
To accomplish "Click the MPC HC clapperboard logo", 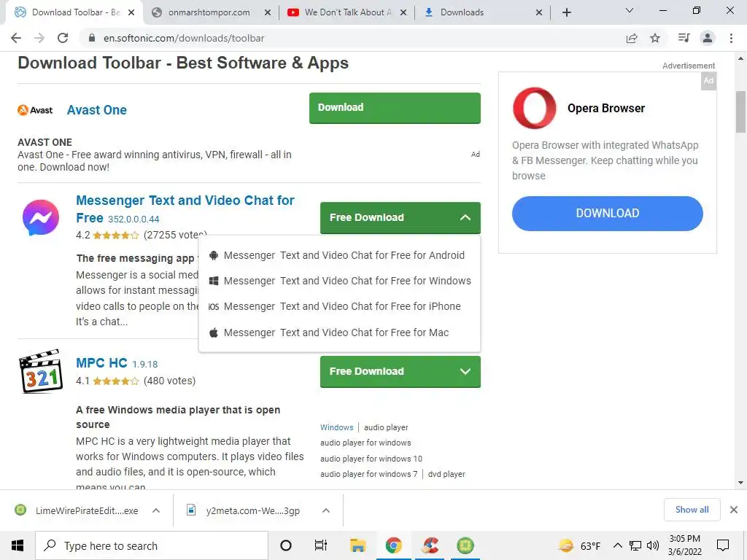I will click(x=41, y=371).
